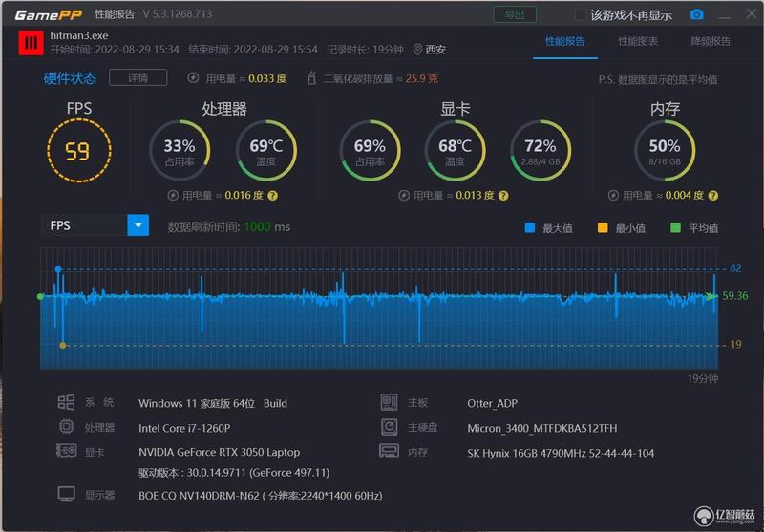Click the 硬件状态 heading
The height and width of the screenshot is (532, 764).
click(x=70, y=78)
